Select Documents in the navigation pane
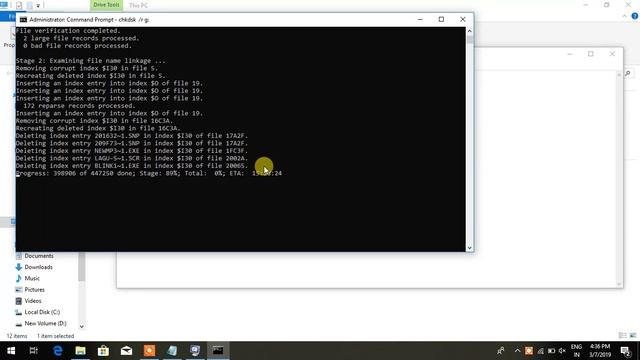This screenshot has width=640, height=360. 38,256
